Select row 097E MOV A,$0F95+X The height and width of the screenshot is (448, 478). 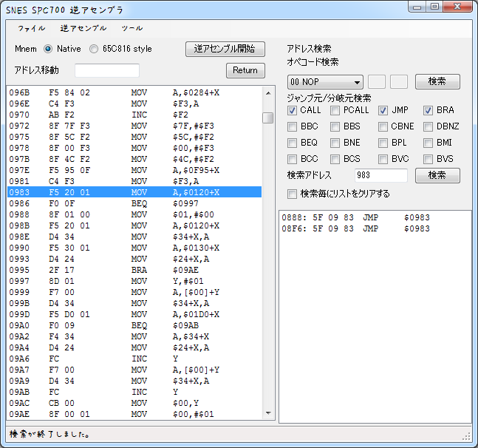tap(134, 170)
